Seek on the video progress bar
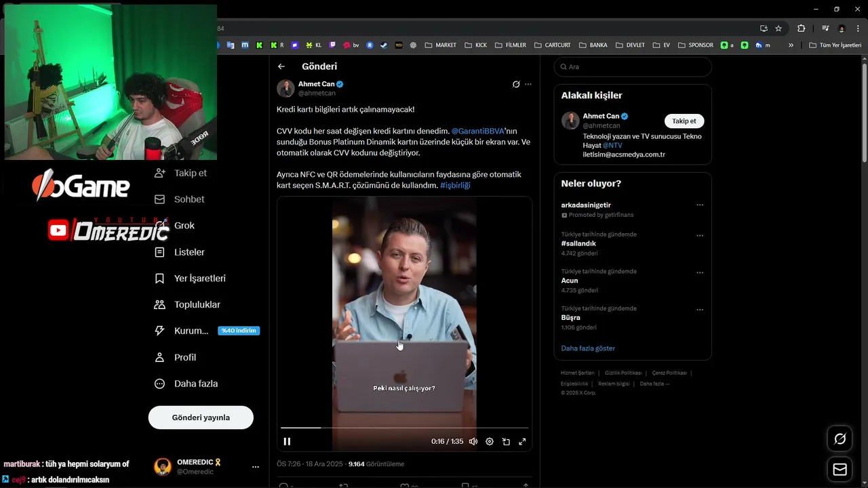868x488 pixels. [404, 428]
